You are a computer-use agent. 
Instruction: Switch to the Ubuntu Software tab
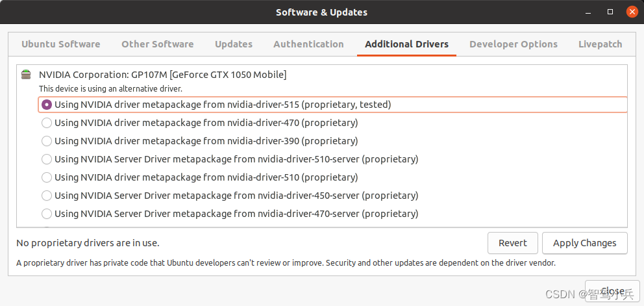coord(61,44)
